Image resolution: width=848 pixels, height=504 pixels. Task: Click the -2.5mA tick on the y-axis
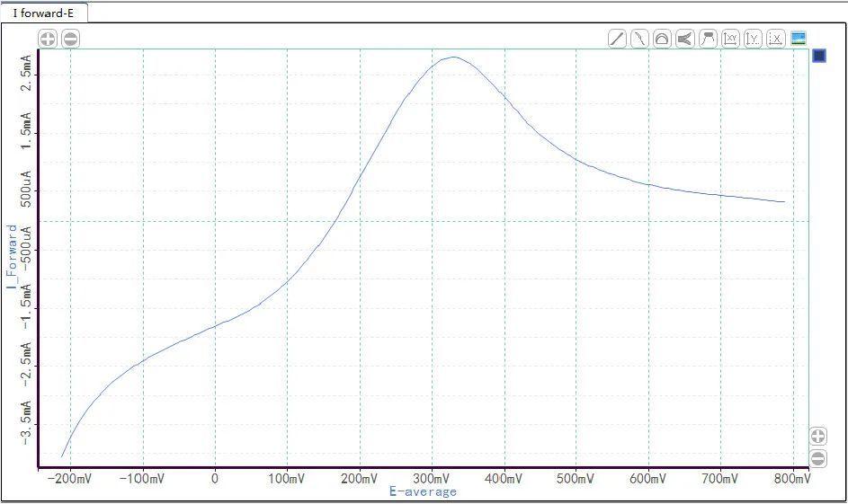[26, 365]
